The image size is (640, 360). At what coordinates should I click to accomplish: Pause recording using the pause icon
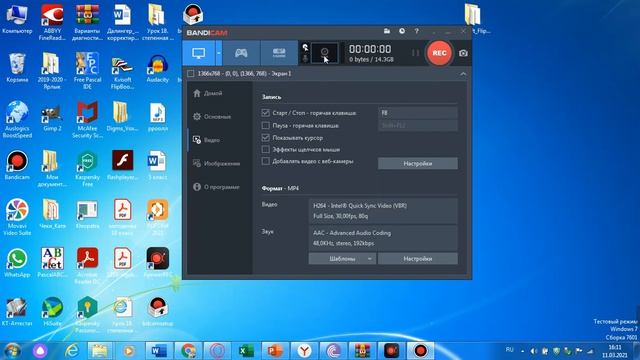point(415,53)
